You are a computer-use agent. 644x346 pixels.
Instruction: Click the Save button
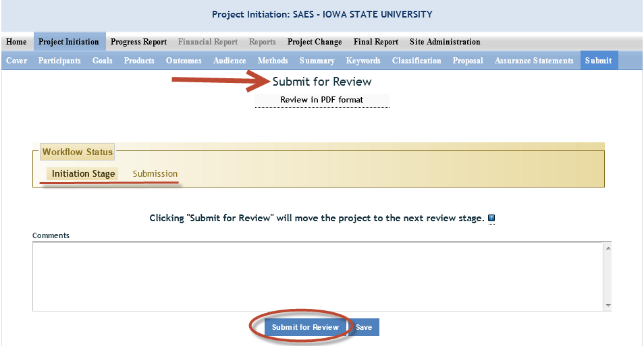[x=364, y=327]
